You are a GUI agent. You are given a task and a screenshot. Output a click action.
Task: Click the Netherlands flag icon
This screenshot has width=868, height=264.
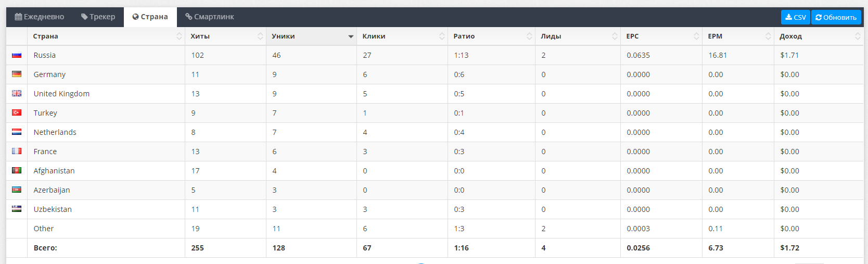pyautogui.click(x=17, y=132)
